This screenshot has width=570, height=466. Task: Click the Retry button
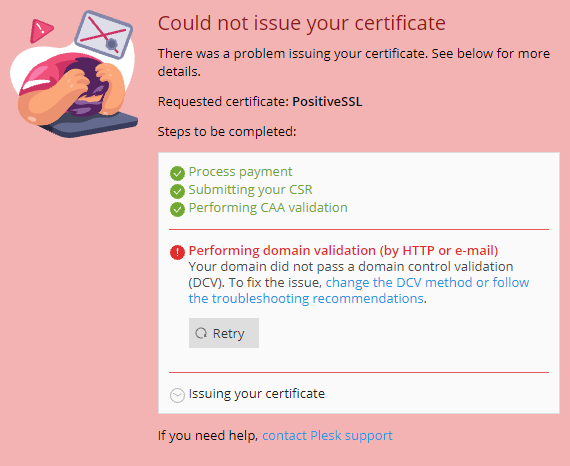(224, 333)
